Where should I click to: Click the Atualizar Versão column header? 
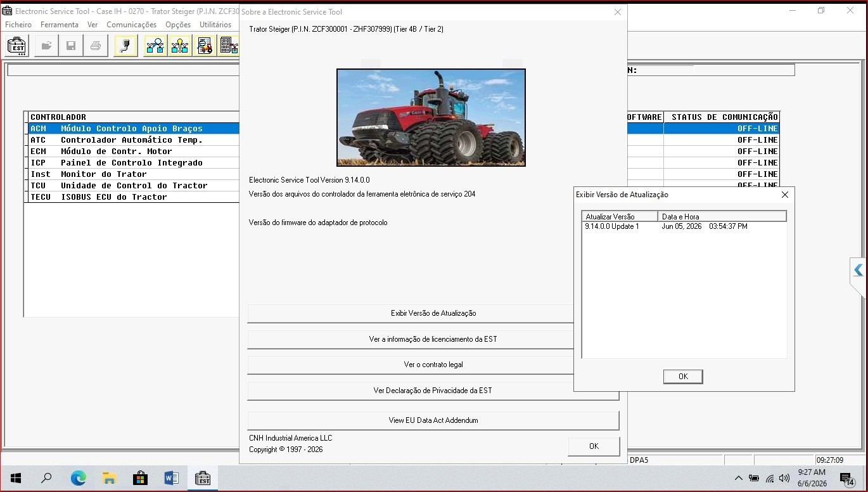pos(620,216)
